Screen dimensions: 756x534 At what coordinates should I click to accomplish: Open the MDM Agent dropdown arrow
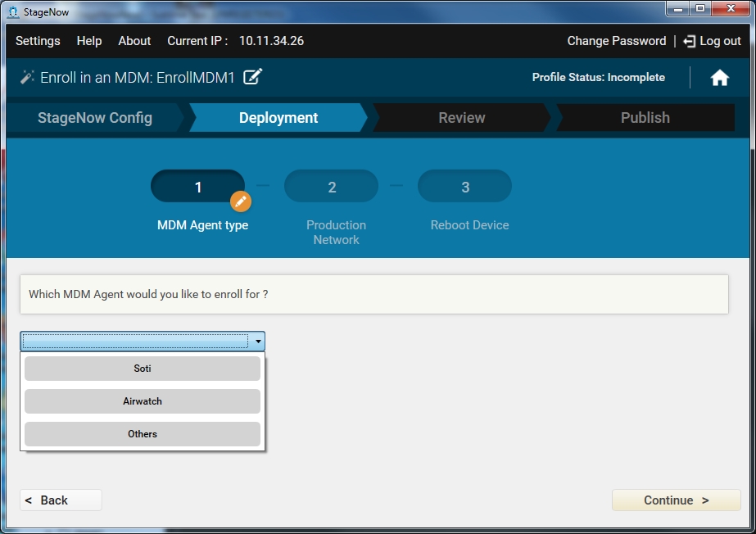[258, 342]
